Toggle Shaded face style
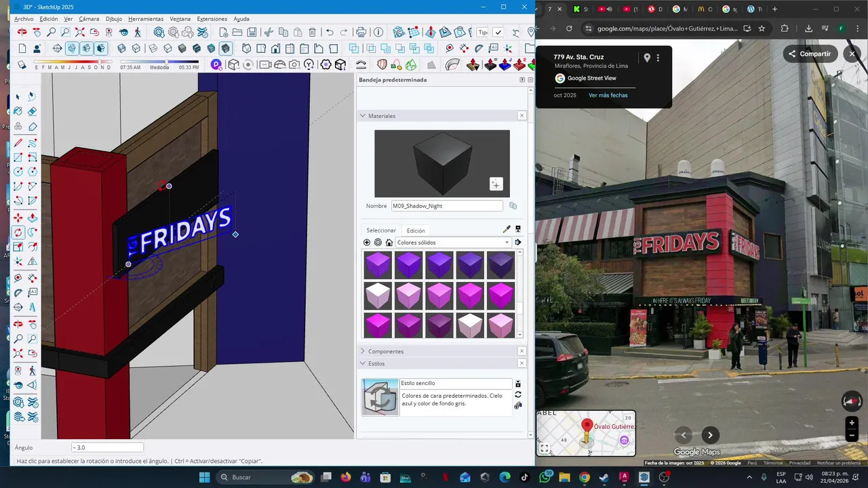The image size is (868, 488). 182,48
